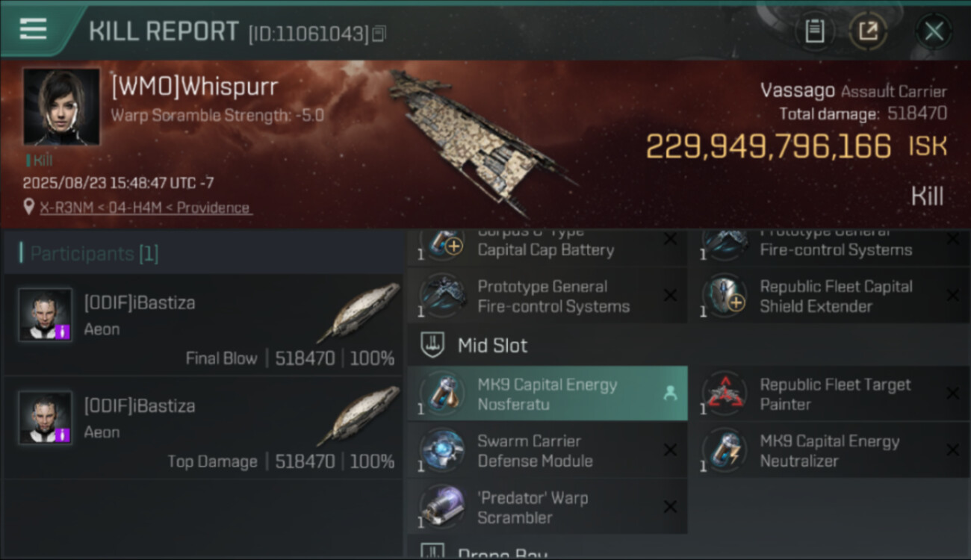971x560 pixels.
Task: Click the Republic Fleet Target Painter icon
Action: pyautogui.click(x=725, y=393)
